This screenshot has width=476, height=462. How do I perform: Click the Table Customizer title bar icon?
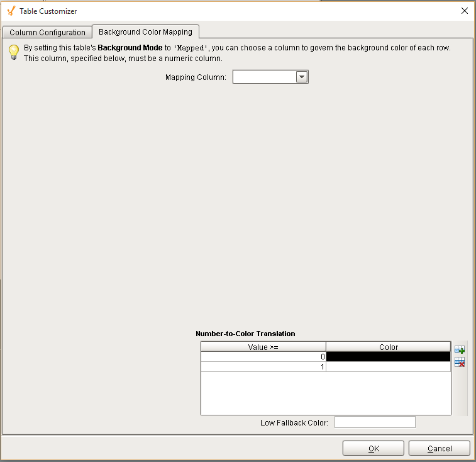coord(11,11)
